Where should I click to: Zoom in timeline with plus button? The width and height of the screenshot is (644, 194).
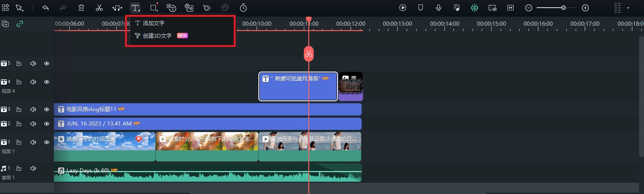click(585, 8)
